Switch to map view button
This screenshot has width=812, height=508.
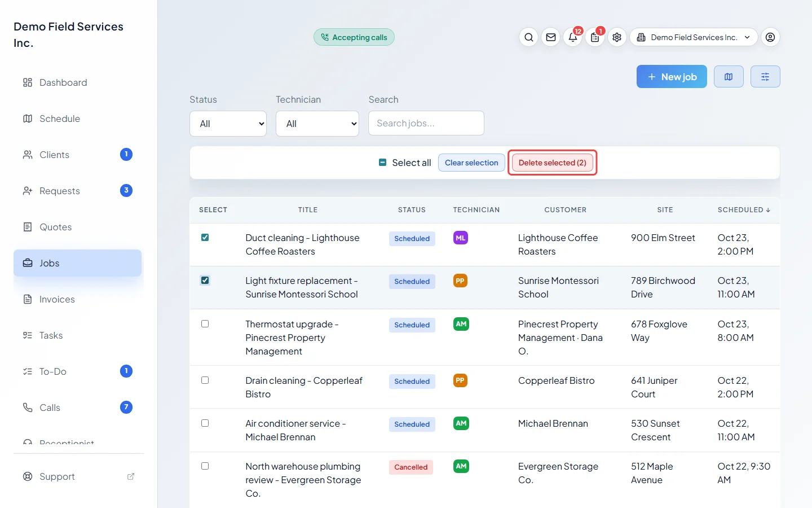click(x=729, y=77)
